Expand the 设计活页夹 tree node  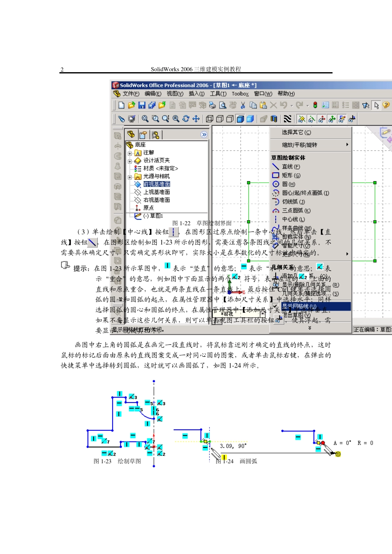(130, 161)
